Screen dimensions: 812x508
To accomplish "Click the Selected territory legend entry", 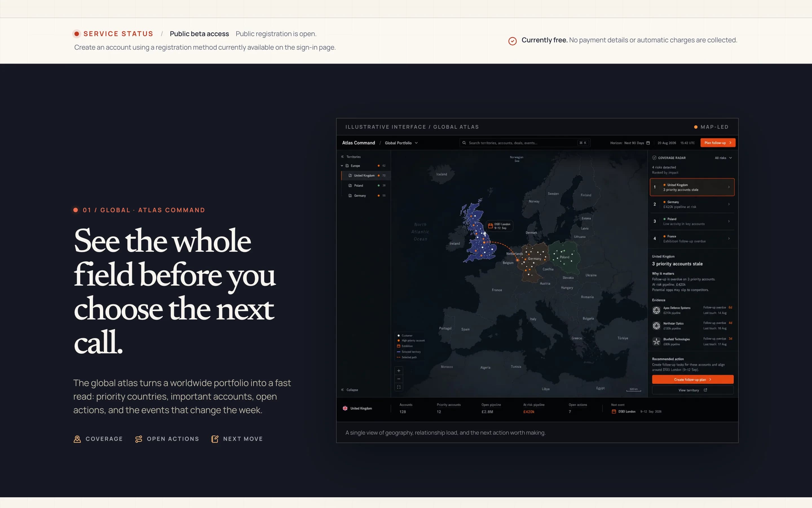I will [409, 352].
